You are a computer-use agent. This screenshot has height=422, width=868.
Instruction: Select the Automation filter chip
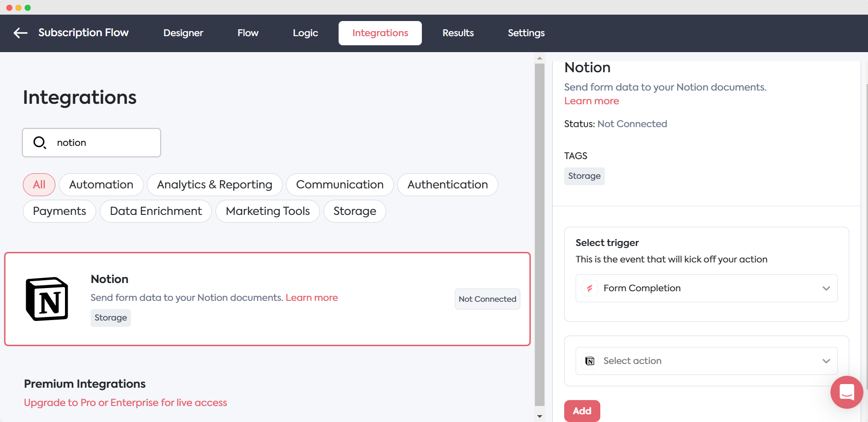click(x=101, y=185)
